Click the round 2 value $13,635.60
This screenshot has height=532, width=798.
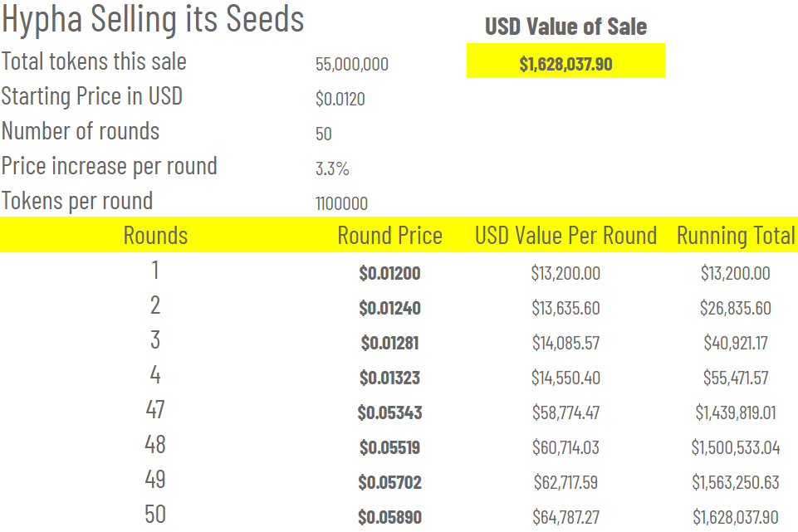pyautogui.click(x=565, y=308)
